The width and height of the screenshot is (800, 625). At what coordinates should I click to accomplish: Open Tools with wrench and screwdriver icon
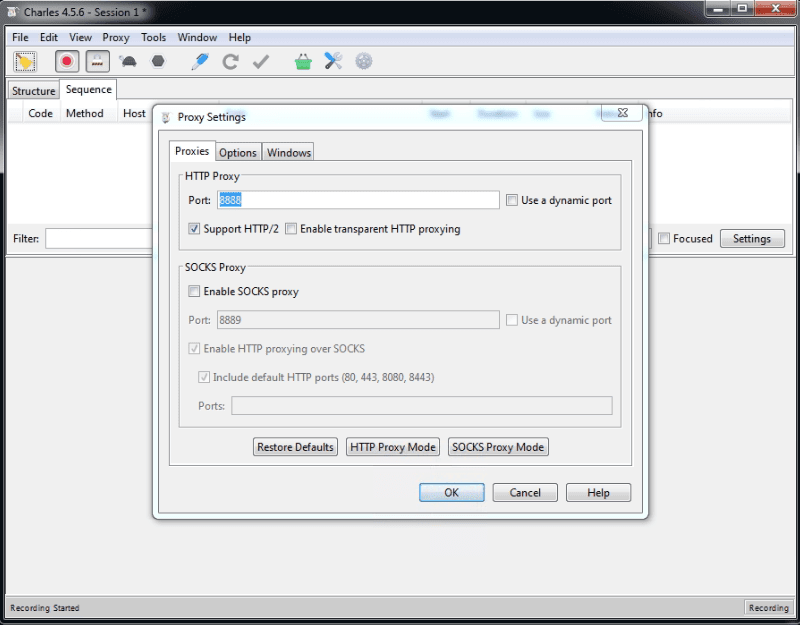coord(333,61)
